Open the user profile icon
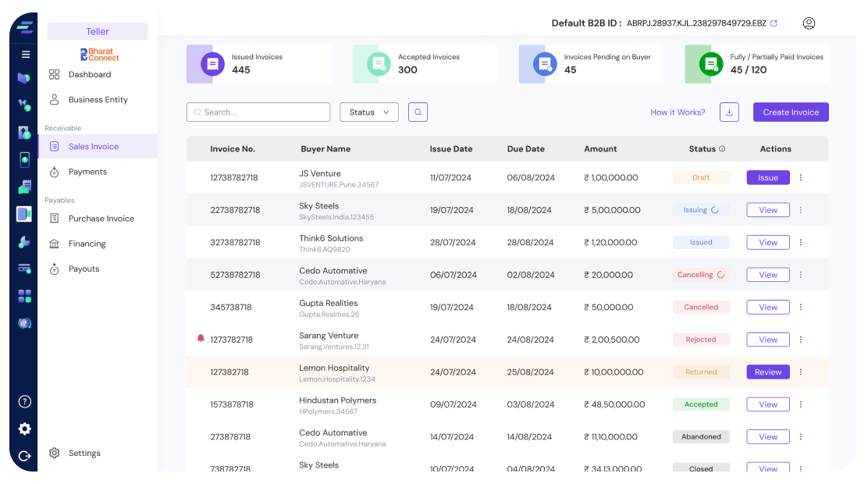The image size is (868, 484). [809, 23]
